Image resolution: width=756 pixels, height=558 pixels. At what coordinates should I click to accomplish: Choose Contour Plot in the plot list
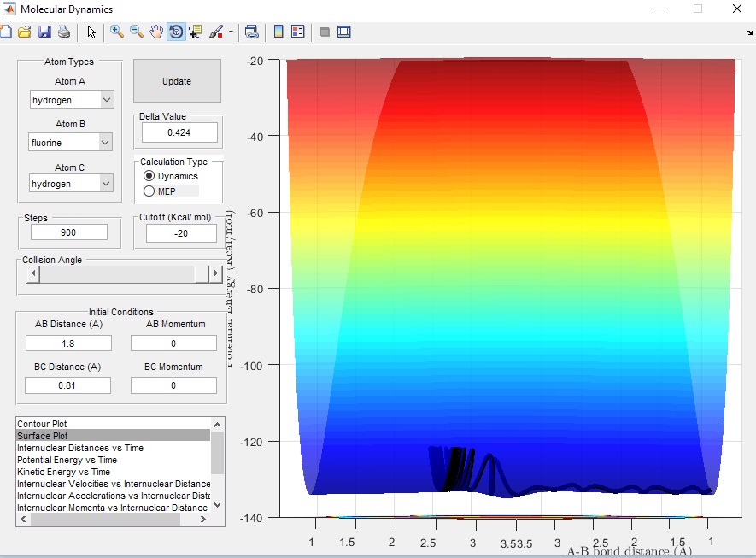tap(43, 424)
